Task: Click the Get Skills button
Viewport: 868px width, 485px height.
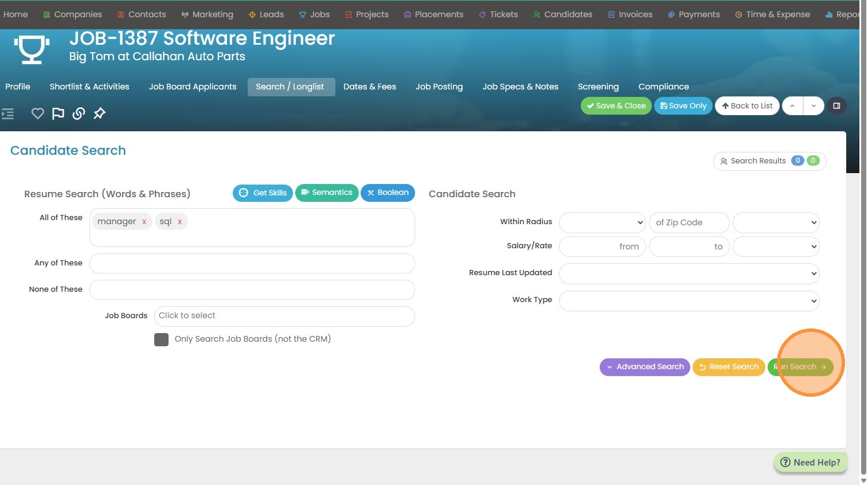Action: 263,193
